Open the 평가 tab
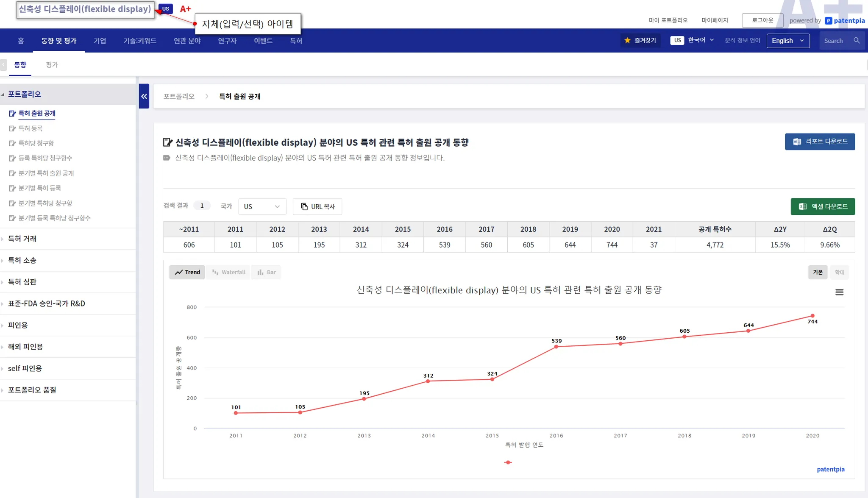Screen dimensions: 868x498 click(52, 65)
